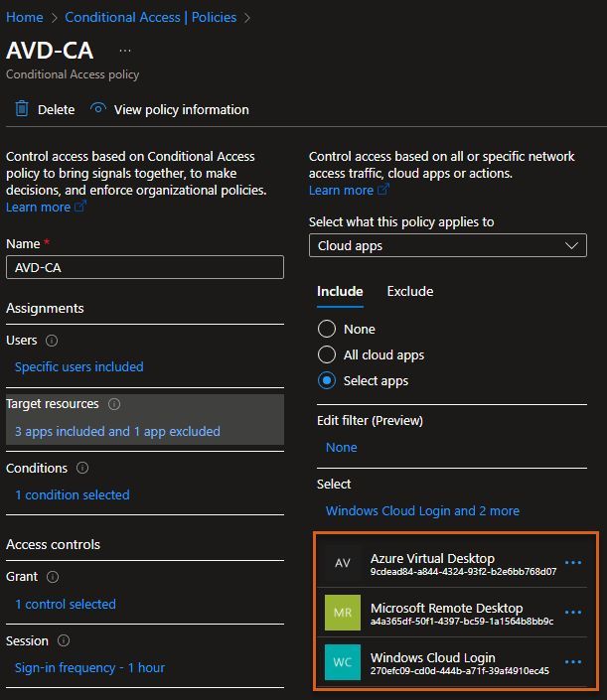The image size is (607, 700).
Task: Open the more options for Windows Cloud Login
Action: coord(573,662)
